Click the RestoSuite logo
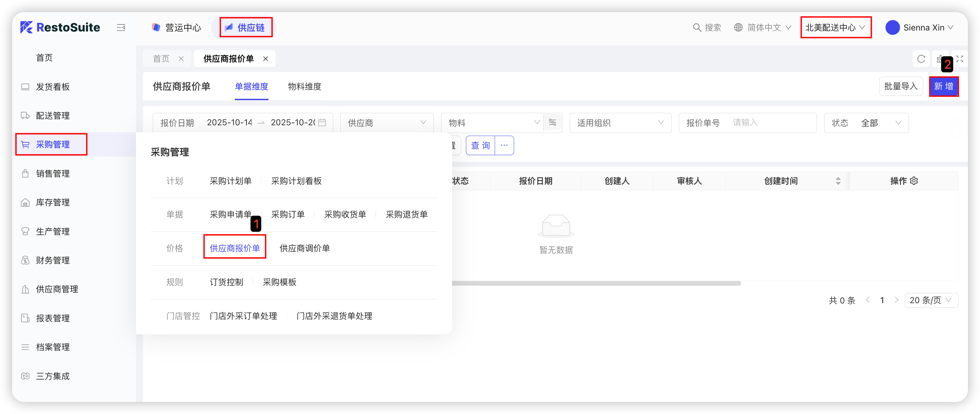Image resolution: width=980 pixels, height=414 pixels. point(60,27)
